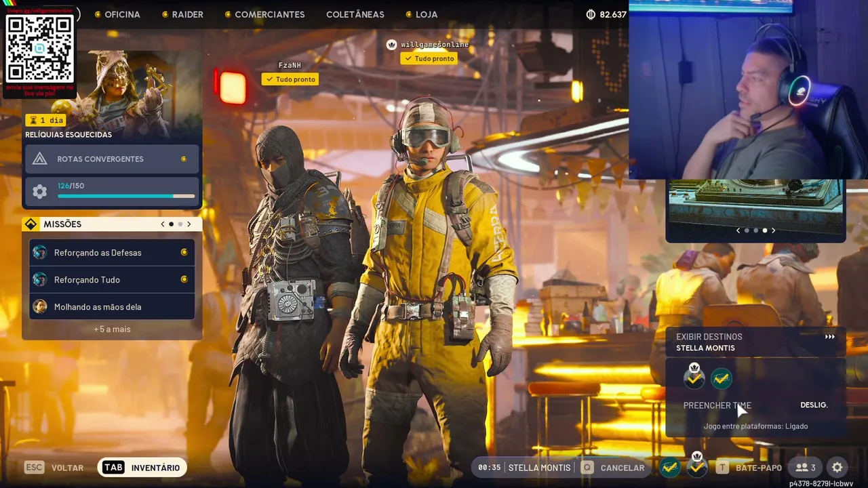
Task: Open Exibir Destinos Stella Montis panel
Action: click(x=755, y=342)
